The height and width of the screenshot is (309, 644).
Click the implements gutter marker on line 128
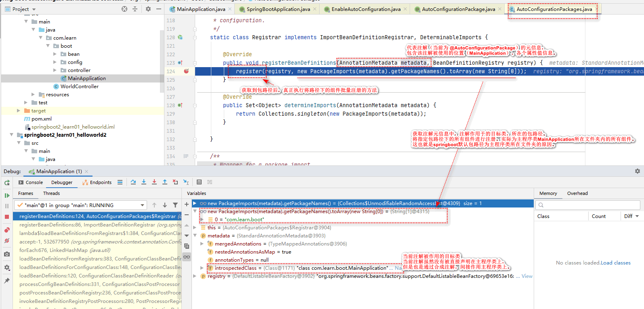point(180,105)
